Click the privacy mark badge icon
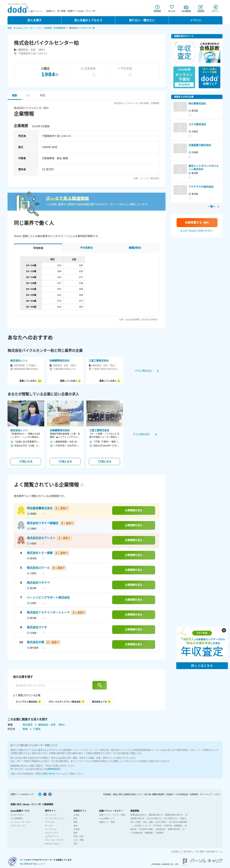The width and height of the screenshot is (230, 868). [12, 861]
